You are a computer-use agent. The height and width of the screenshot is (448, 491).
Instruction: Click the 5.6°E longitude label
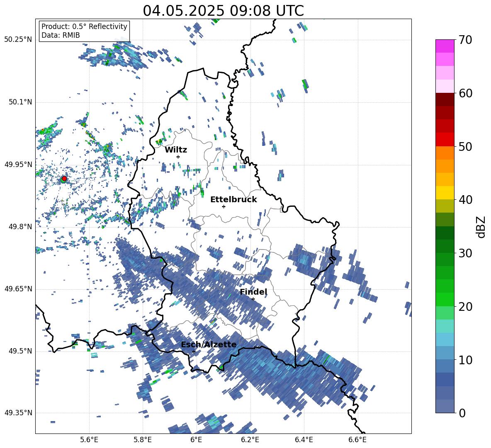click(89, 440)
